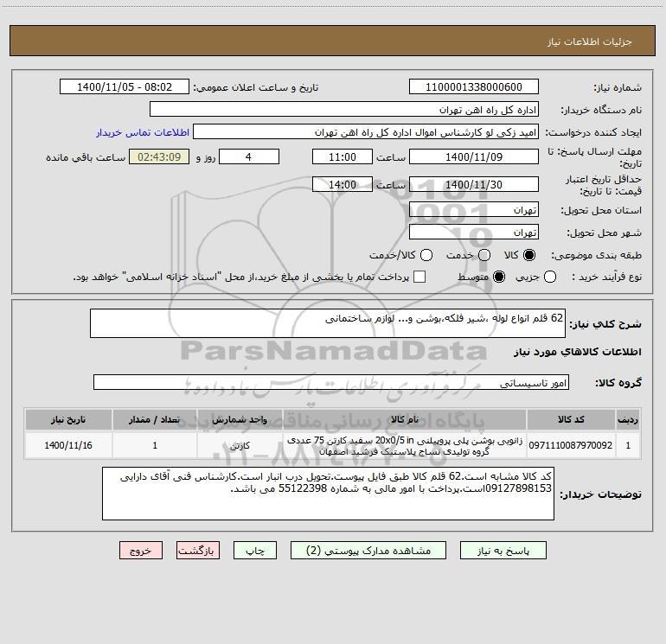
Task: Select the کالا/خدمت radio button
Action: coord(426,255)
